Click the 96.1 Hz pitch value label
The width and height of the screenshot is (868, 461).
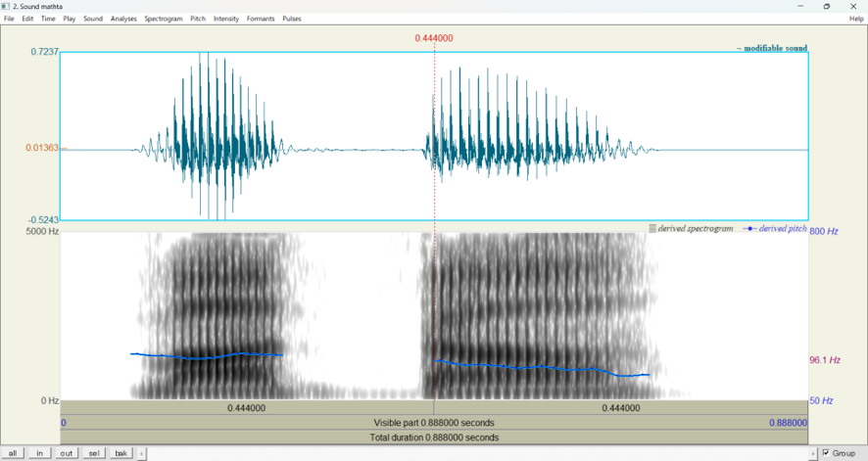click(825, 360)
